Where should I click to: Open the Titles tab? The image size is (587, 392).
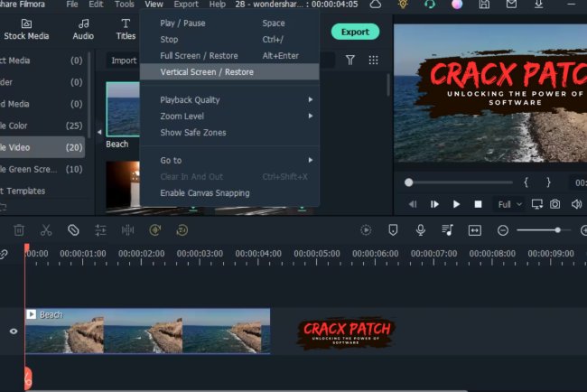(x=126, y=30)
